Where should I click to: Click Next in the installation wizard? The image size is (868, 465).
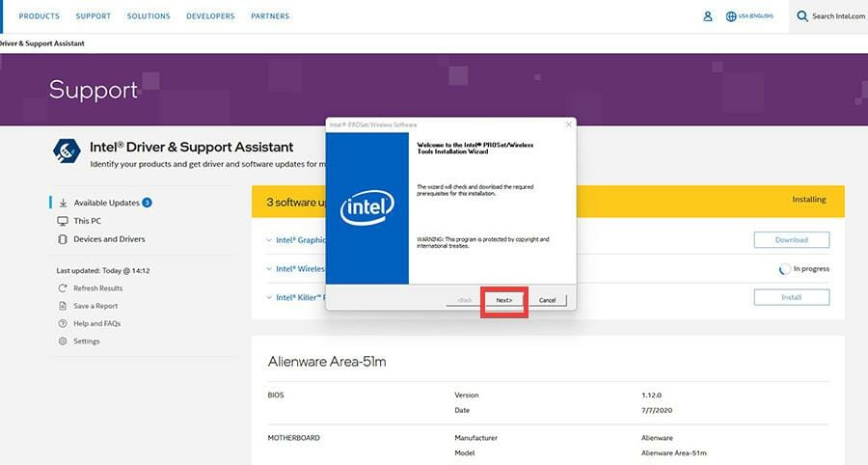pos(503,300)
